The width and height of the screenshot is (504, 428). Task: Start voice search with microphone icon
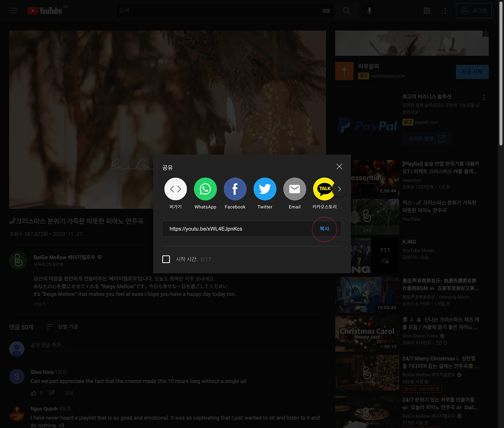(x=370, y=11)
